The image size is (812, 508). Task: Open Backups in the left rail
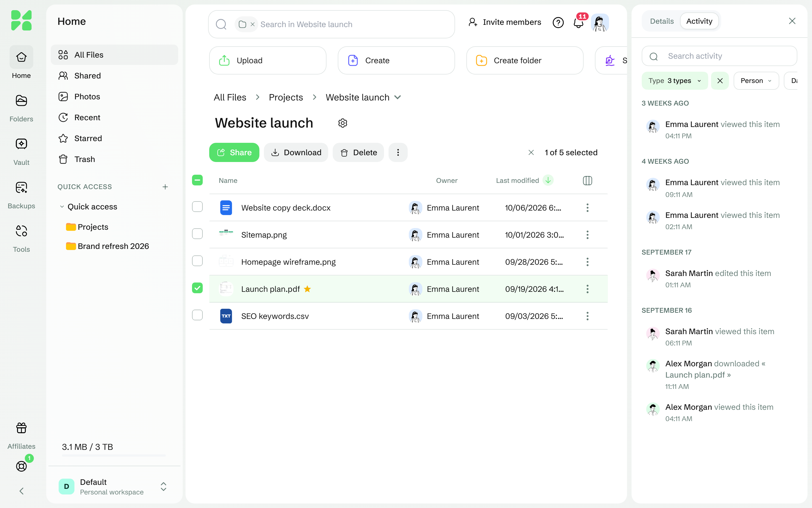coord(21,195)
